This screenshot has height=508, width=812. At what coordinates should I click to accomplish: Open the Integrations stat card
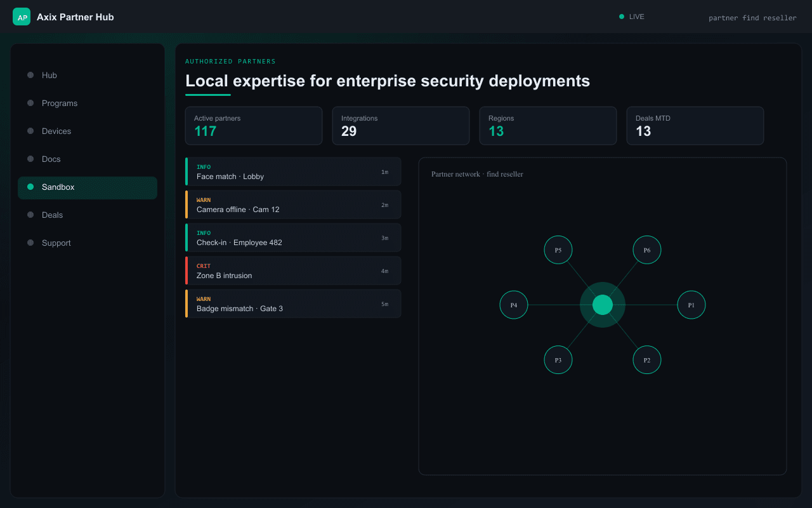401,126
